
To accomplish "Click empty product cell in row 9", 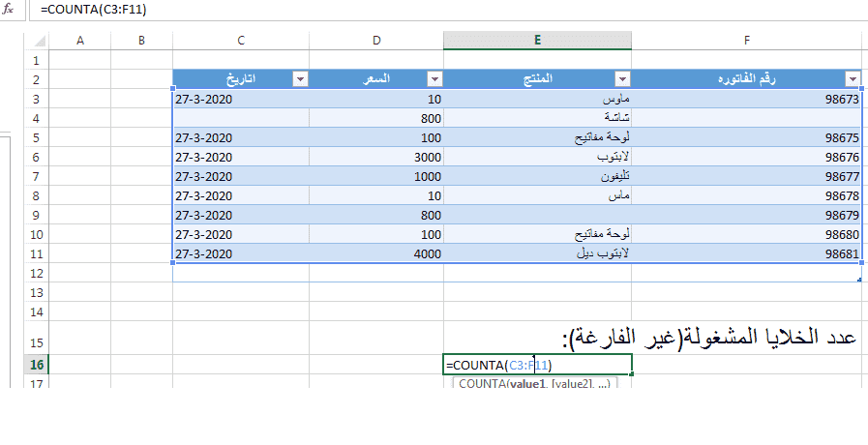I will tap(537, 216).
